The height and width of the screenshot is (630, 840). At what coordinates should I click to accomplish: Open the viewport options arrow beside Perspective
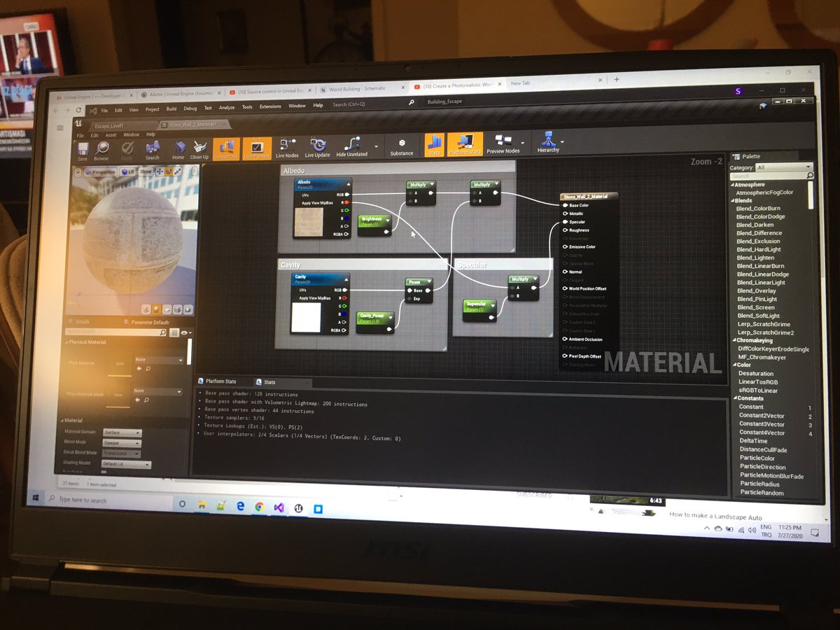tap(78, 171)
